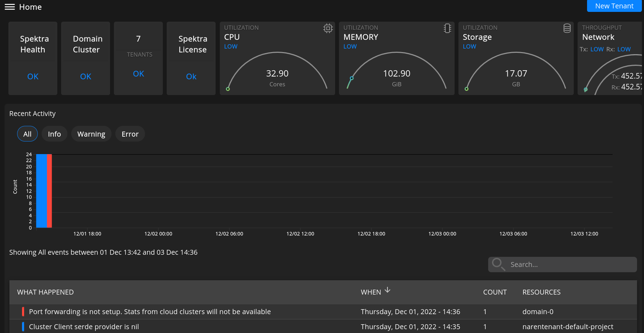Click the Rx LOW network status
This screenshot has height=333, width=644.
(624, 49)
